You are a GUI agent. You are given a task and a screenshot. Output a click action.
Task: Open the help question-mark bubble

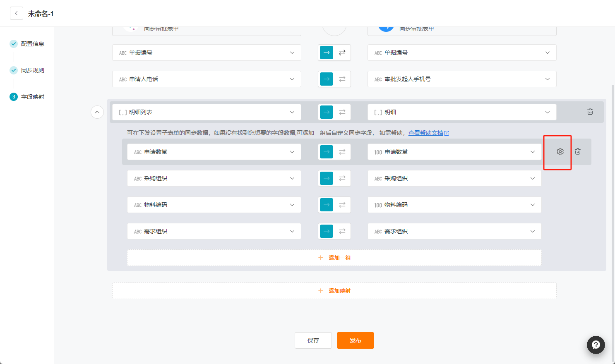[596, 345]
